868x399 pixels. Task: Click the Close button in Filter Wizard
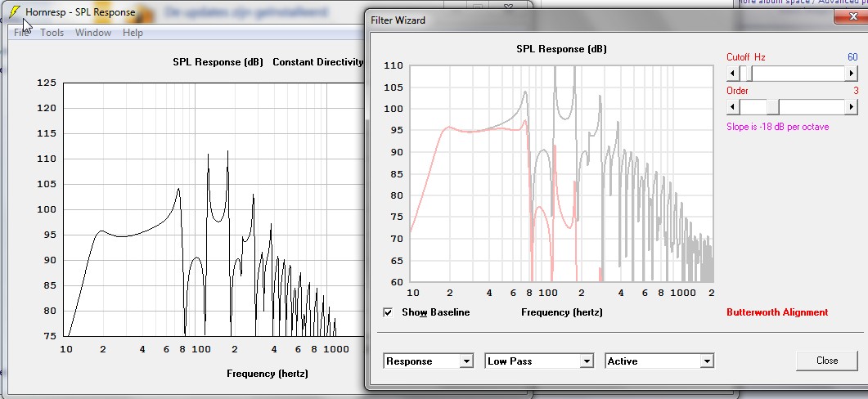click(x=827, y=361)
